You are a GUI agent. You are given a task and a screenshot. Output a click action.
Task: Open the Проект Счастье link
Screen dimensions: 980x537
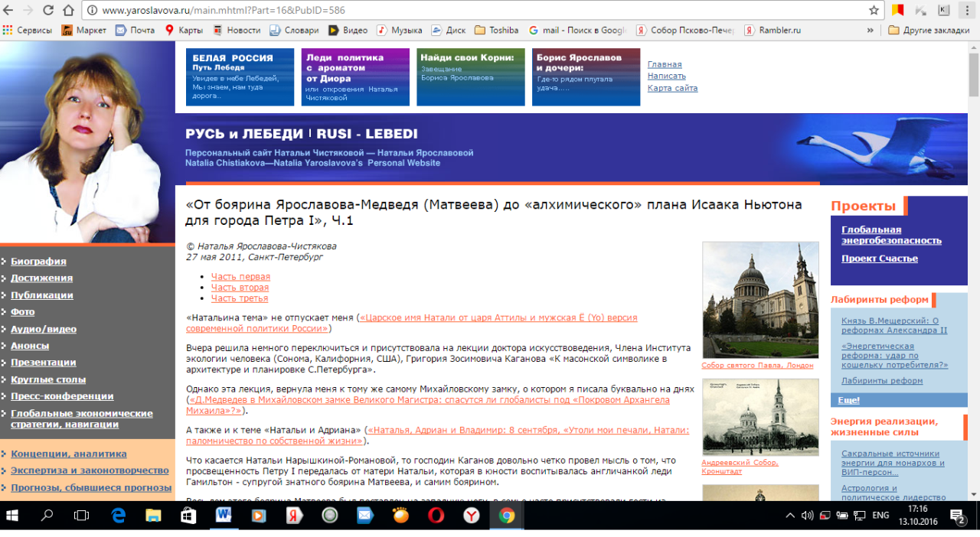(880, 259)
